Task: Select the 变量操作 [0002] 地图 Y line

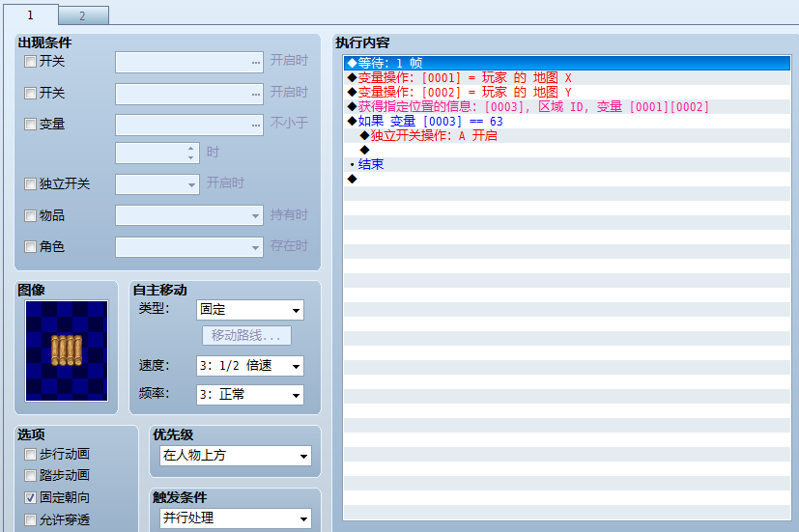Action: point(567,92)
